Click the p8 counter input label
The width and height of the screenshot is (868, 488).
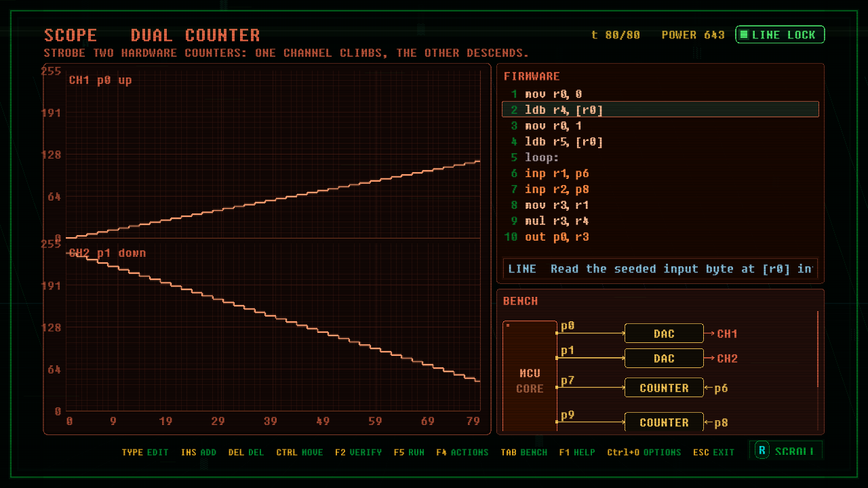tap(721, 423)
